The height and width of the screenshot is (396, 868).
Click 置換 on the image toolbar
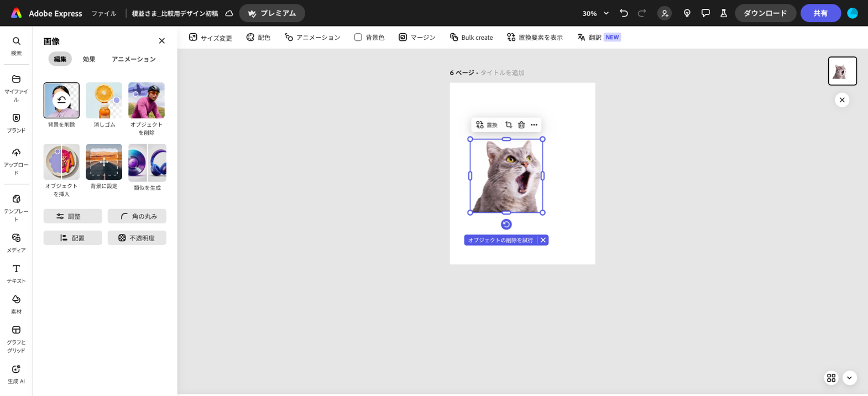coord(487,125)
